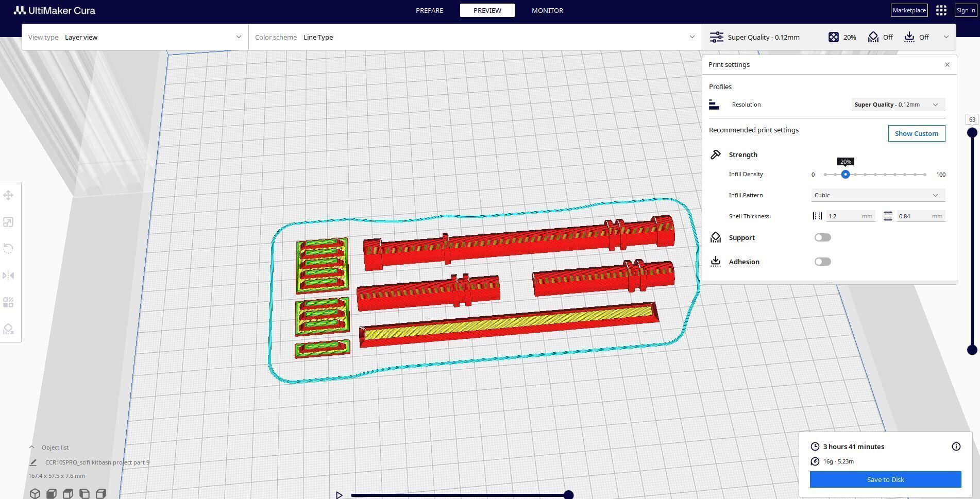The width and height of the screenshot is (980, 499).
Task: Click the Profiles heading
Action: pos(720,87)
